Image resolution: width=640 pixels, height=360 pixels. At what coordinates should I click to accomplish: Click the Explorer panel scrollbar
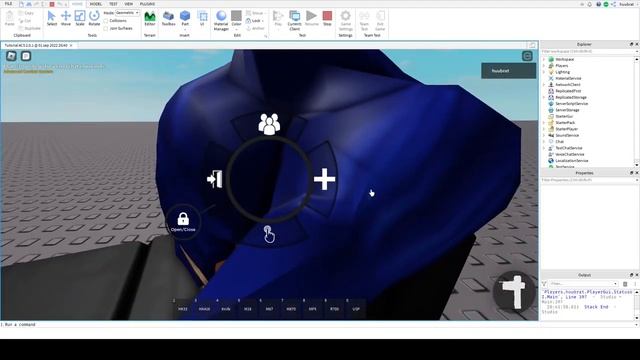coord(636,112)
